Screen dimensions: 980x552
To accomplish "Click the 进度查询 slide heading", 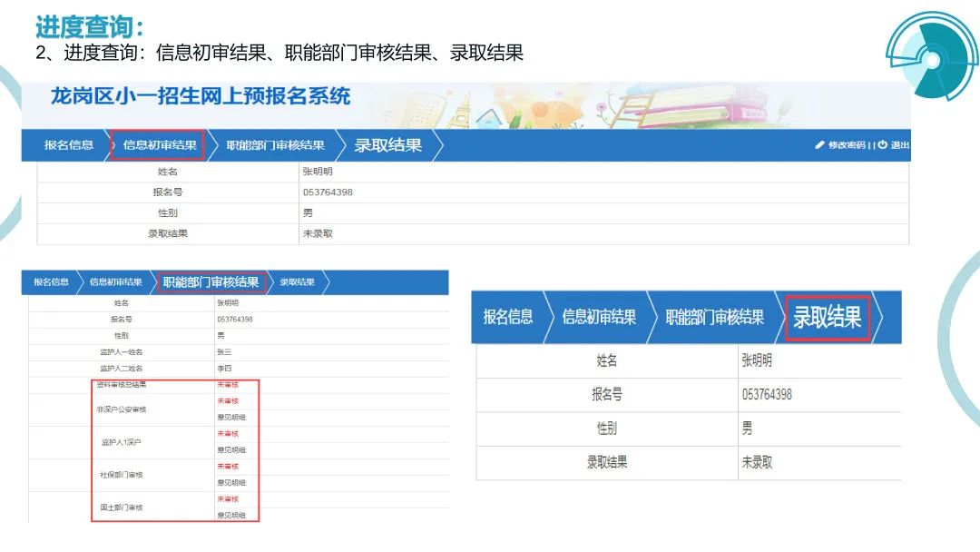I will click(90, 27).
